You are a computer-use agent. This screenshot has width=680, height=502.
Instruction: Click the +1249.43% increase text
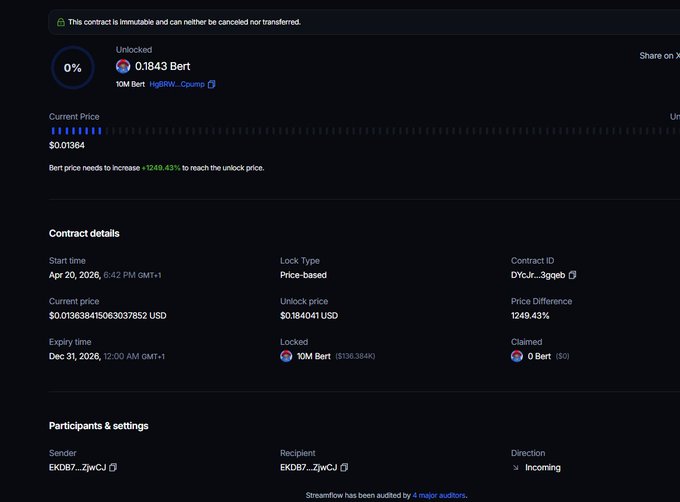pyautogui.click(x=161, y=168)
